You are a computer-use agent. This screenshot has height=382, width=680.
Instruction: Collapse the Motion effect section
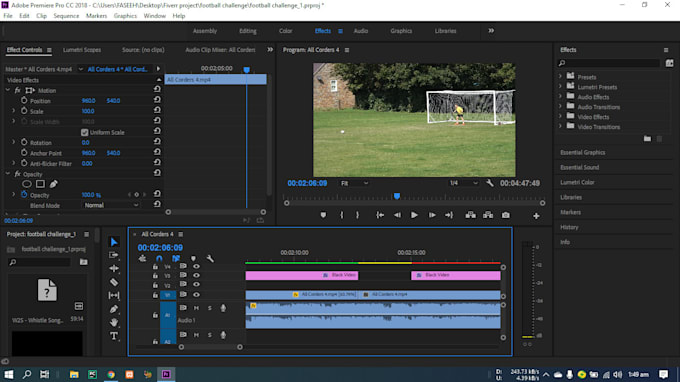[8, 90]
